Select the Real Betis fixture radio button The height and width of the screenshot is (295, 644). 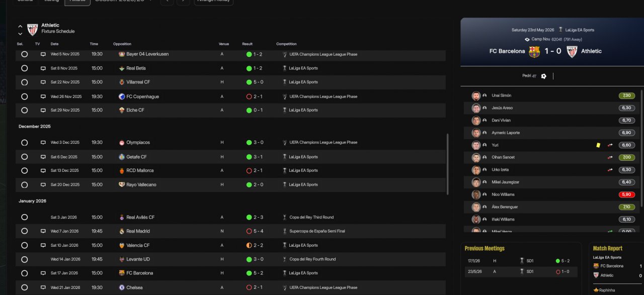(24, 68)
